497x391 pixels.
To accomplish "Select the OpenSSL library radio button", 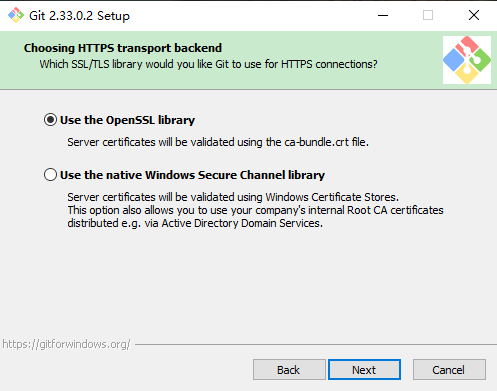I will click(50, 120).
